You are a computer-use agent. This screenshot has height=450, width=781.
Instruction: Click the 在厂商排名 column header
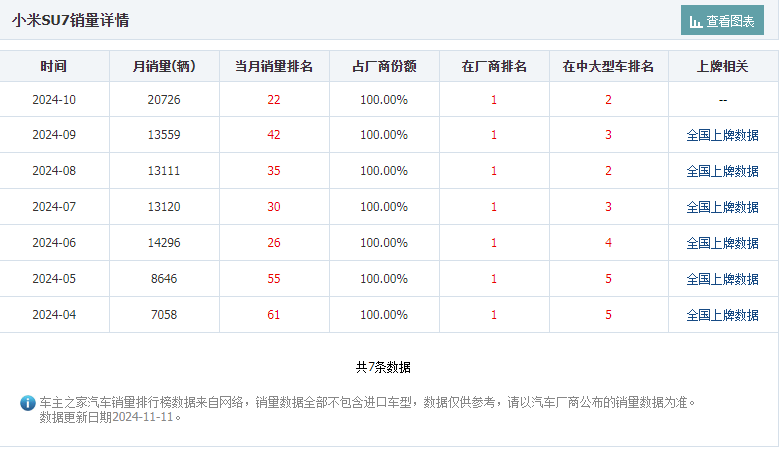(x=494, y=66)
